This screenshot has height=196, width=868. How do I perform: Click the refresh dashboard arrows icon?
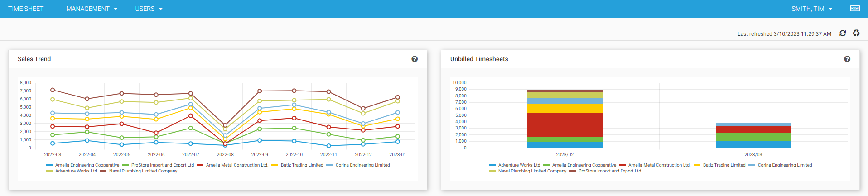pyautogui.click(x=843, y=33)
